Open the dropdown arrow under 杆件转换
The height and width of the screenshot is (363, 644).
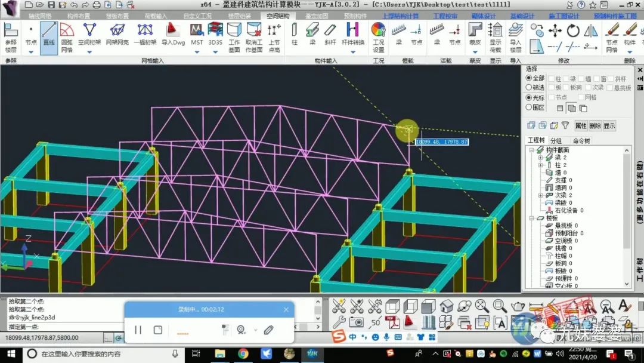tap(353, 52)
